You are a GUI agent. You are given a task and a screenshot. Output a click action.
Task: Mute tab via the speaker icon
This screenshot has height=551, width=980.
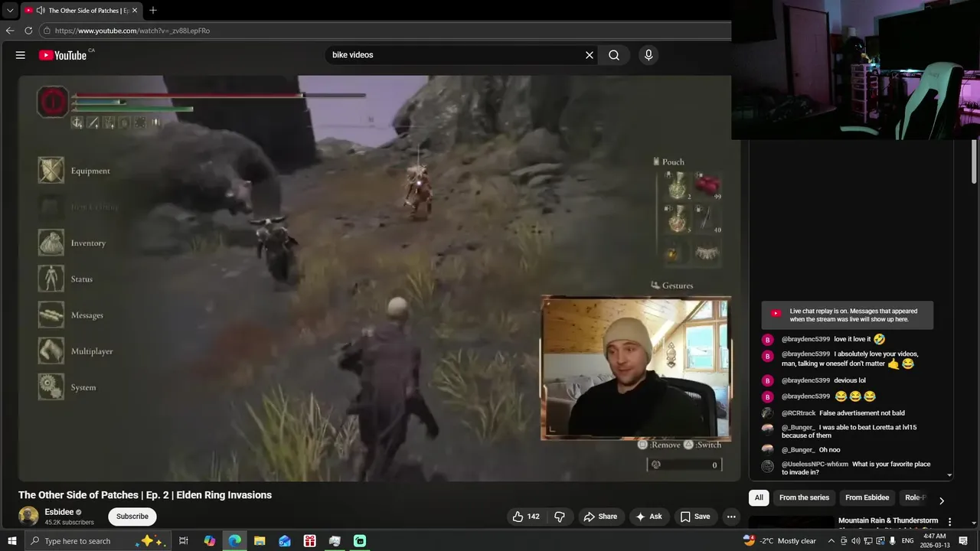click(40, 11)
